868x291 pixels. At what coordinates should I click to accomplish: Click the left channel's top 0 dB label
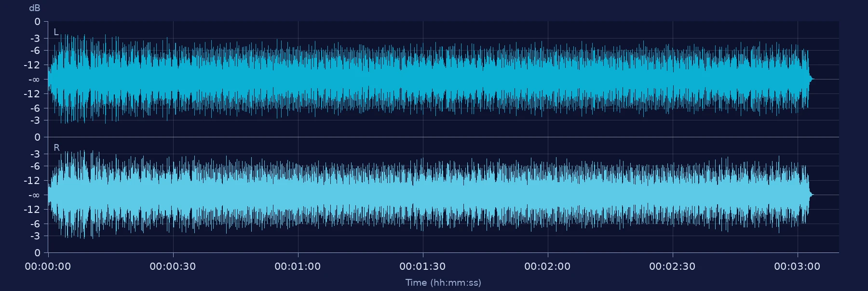37,22
